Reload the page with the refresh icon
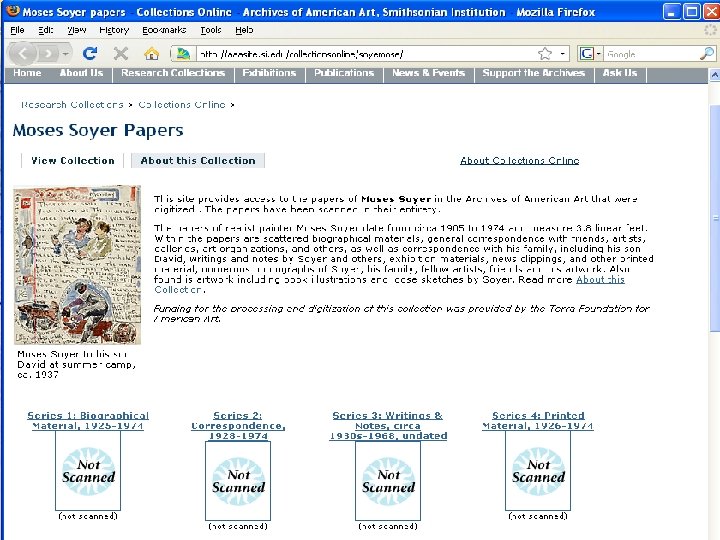The width and height of the screenshot is (720, 540). coord(90,54)
